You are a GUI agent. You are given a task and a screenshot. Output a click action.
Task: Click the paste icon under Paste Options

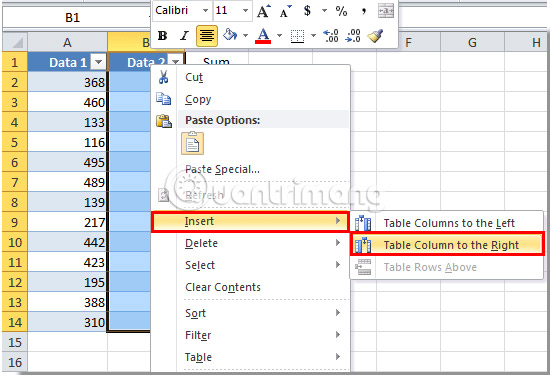192,143
